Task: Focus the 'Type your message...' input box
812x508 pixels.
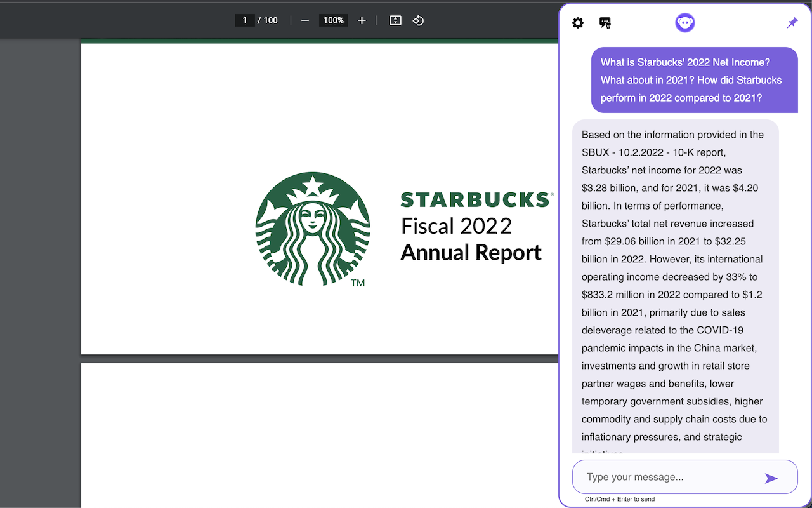Action: [x=666, y=477]
